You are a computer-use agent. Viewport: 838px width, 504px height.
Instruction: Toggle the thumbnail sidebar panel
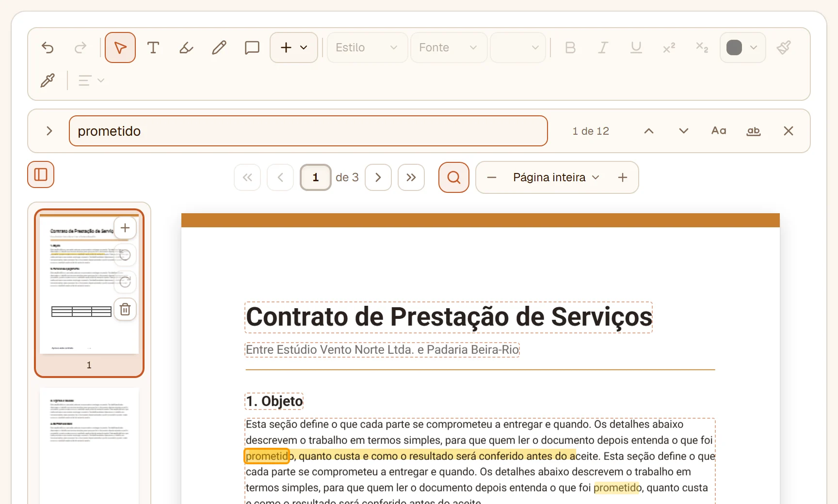[x=41, y=174]
